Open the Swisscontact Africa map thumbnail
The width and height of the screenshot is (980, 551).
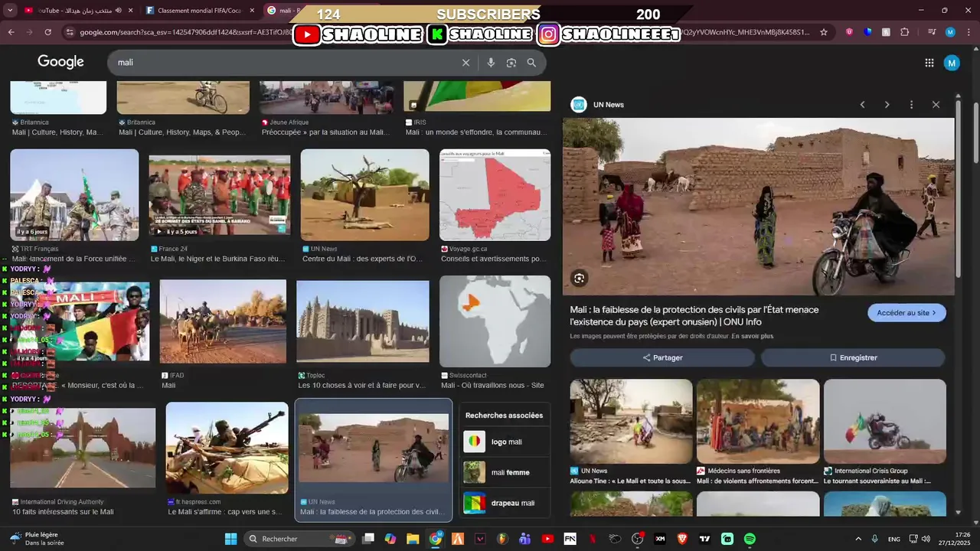tap(495, 321)
